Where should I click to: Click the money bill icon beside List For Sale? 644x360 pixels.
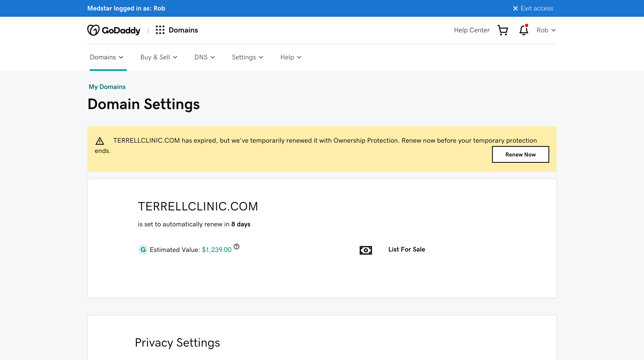pos(366,250)
